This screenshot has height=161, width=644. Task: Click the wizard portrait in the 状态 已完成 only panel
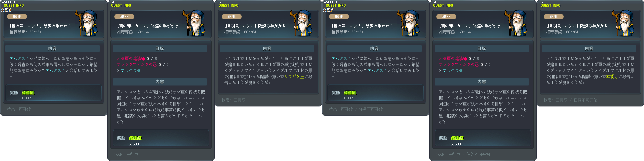[x=302, y=23]
